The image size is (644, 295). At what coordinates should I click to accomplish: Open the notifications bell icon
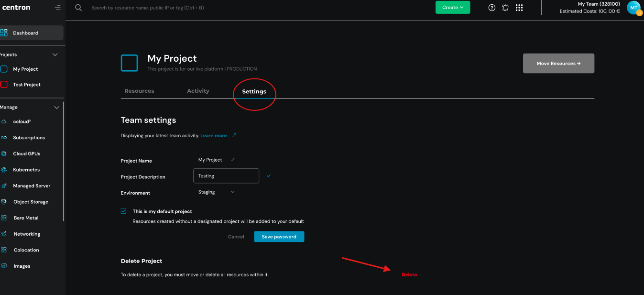505,8
